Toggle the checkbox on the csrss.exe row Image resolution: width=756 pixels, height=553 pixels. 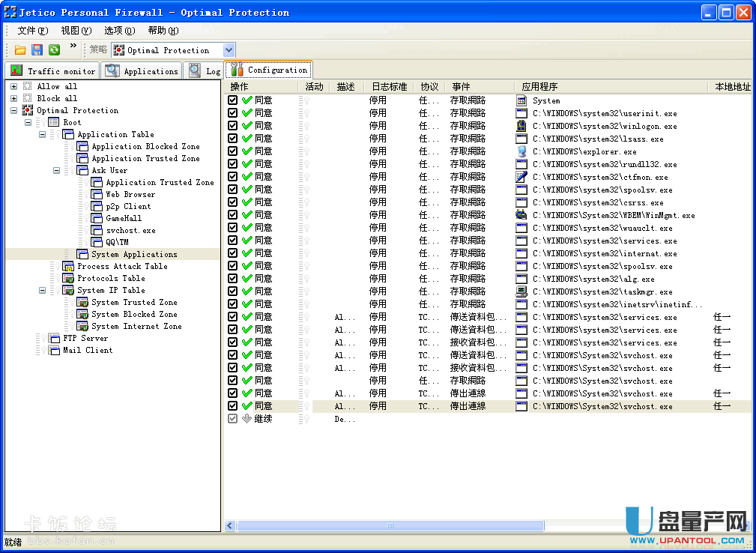pyautogui.click(x=233, y=202)
